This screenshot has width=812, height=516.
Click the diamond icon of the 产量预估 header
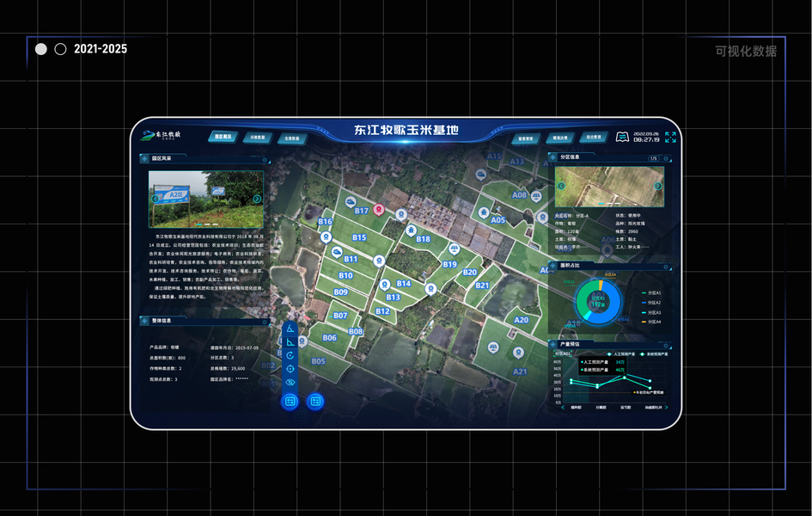point(553,344)
